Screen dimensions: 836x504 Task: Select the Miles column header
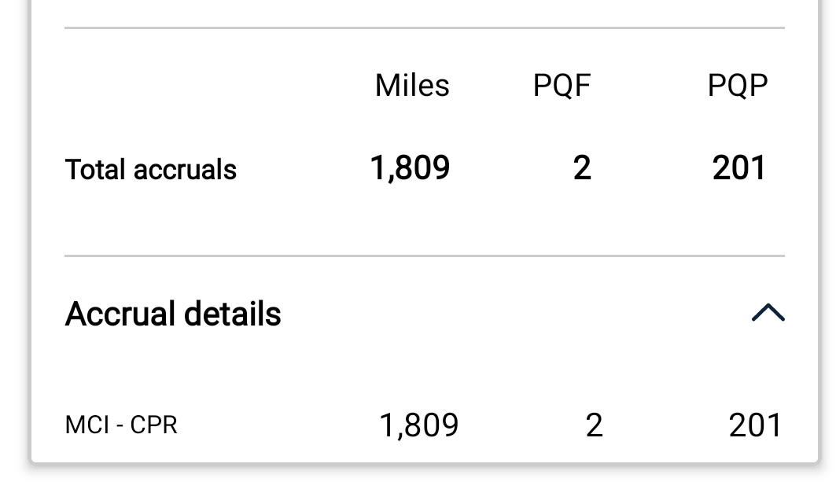coord(412,86)
